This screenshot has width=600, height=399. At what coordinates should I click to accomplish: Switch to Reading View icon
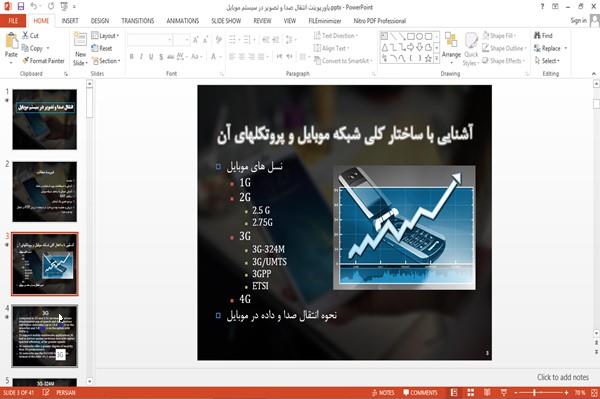487,393
